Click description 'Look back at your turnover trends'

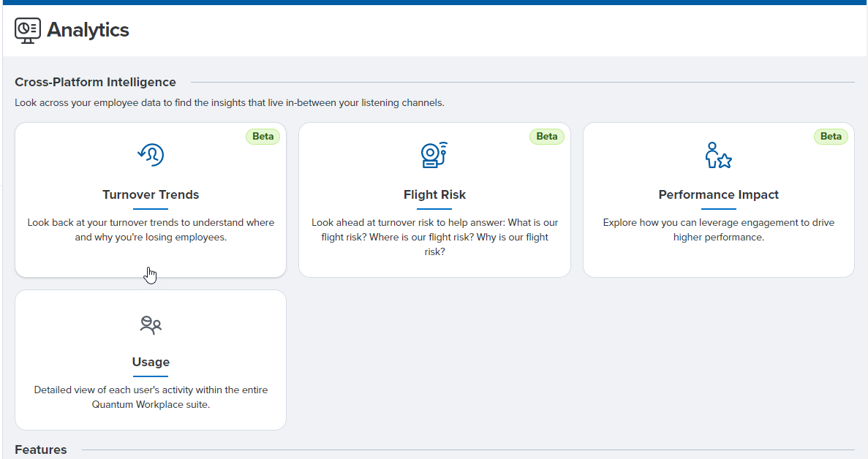(x=151, y=230)
